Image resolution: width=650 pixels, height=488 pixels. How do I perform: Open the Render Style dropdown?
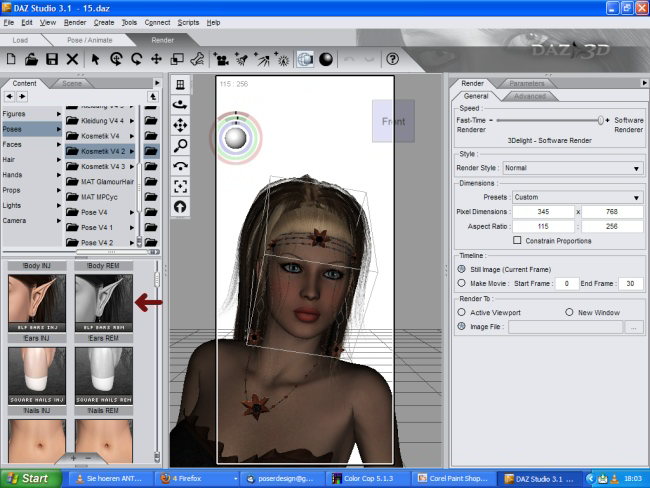(x=573, y=168)
